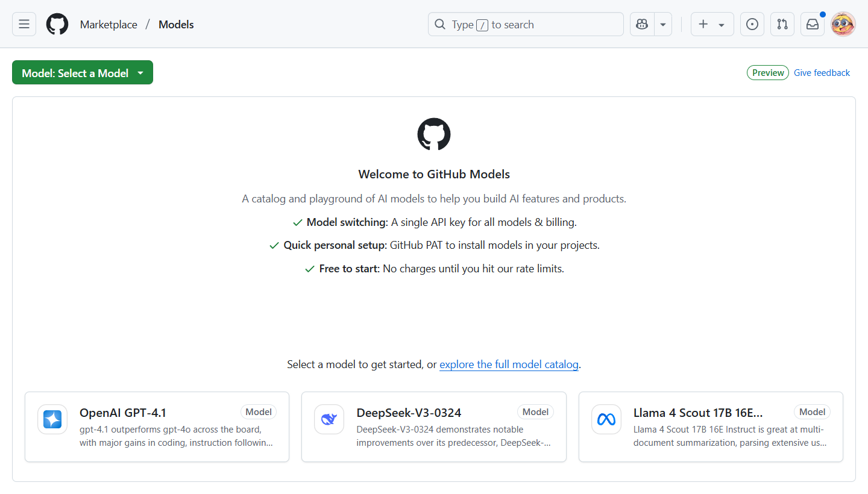Open user profile avatar menu
Viewport: 868px width, 494px height.
pos(843,24)
